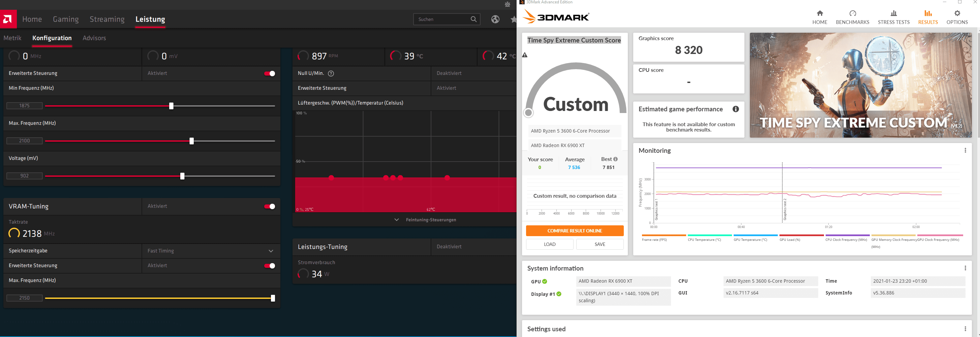Open STRESS TESTS in 3DMark
The image size is (980, 337).
(893, 18)
